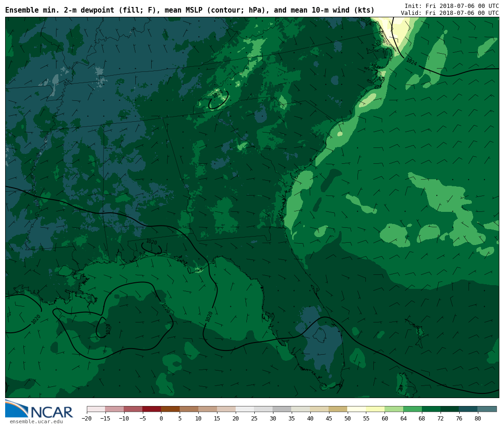Click the 68 to 72 green swatch
The image size is (504, 427).
point(432,409)
